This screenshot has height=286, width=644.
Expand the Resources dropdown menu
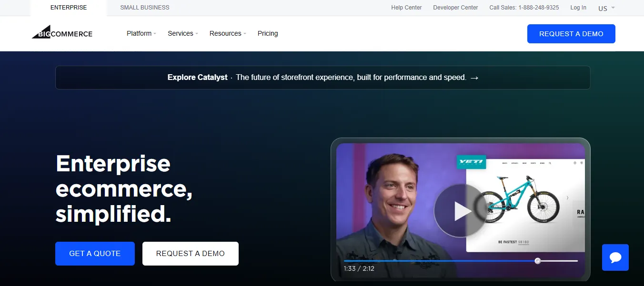point(228,33)
